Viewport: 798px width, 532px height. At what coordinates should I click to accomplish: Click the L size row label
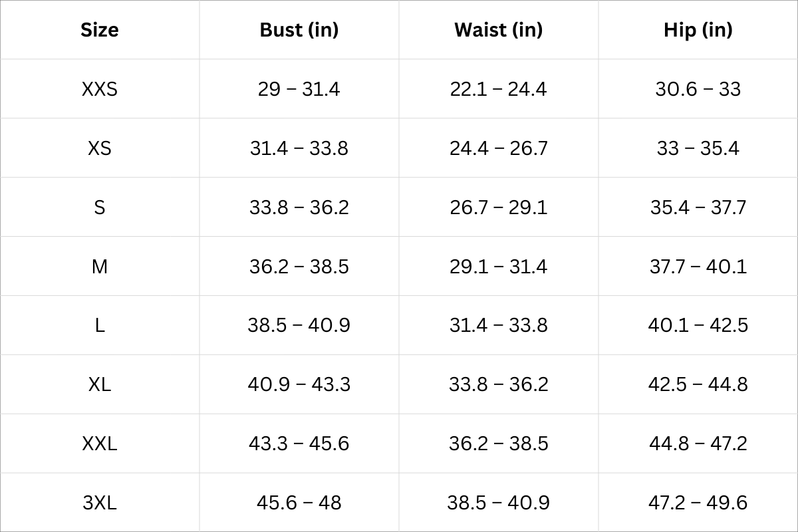pyautogui.click(x=100, y=325)
